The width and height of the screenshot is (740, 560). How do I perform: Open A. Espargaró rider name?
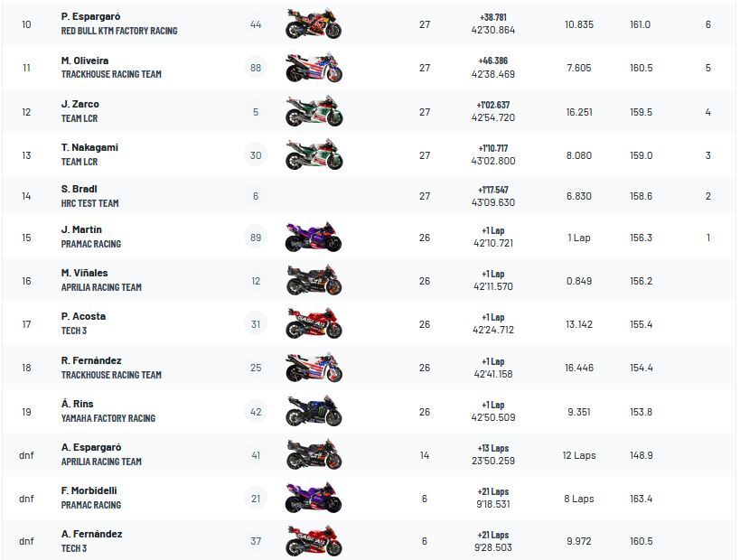click(x=91, y=447)
